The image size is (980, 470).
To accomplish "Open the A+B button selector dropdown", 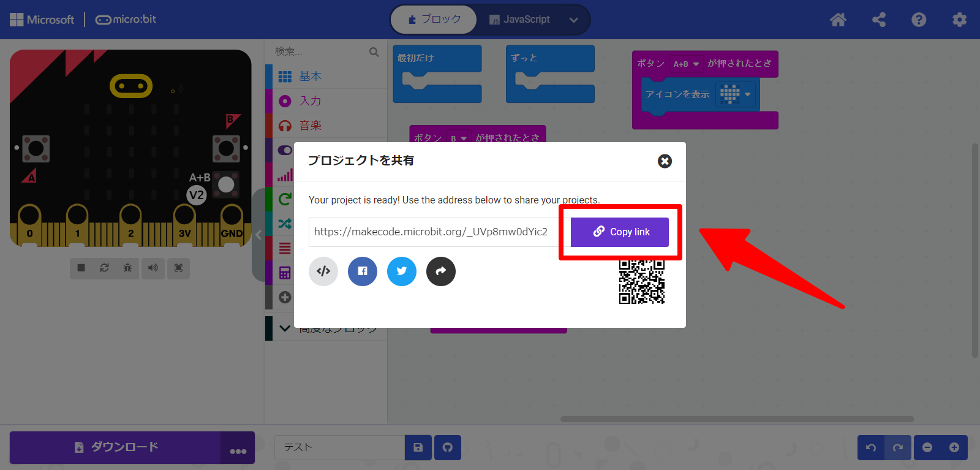I will point(686,64).
